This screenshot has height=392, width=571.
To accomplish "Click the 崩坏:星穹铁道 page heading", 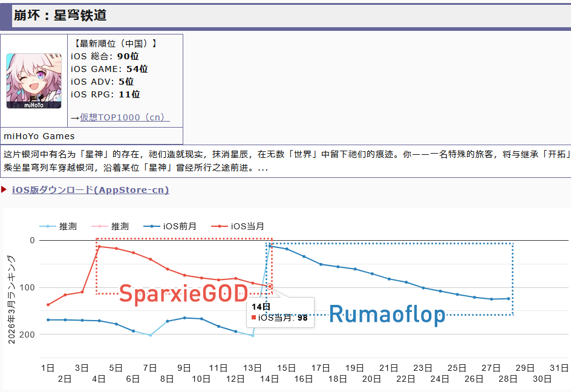I will (x=60, y=15).
